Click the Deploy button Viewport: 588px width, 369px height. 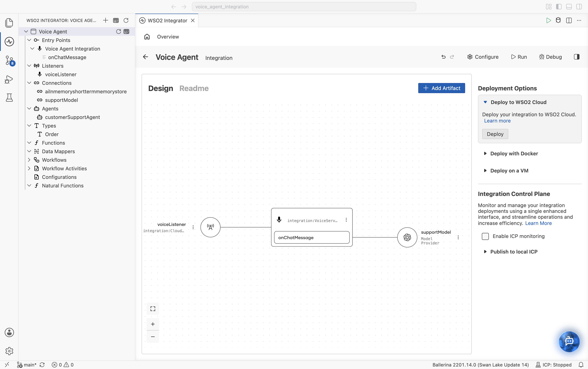coord(495,134)
